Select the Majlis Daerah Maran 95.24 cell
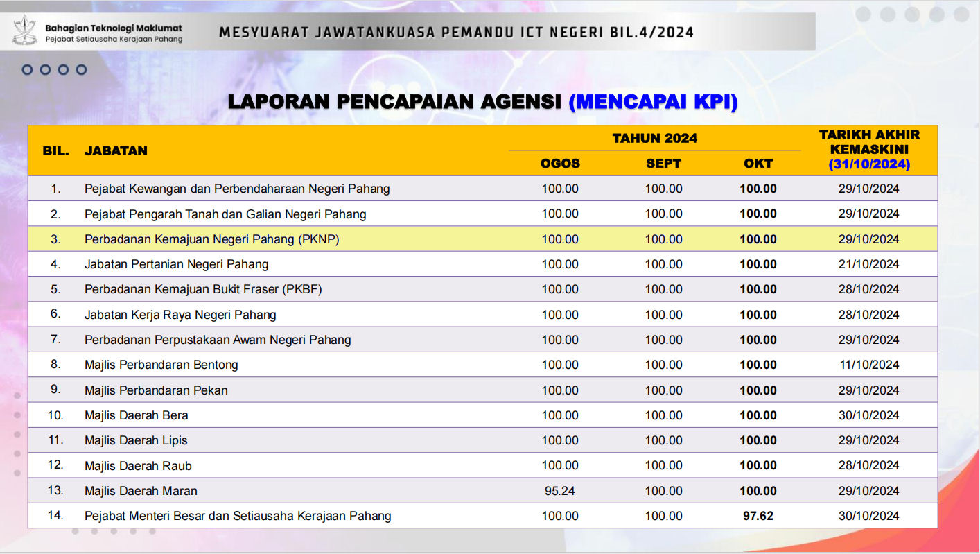 pos(560,490)
